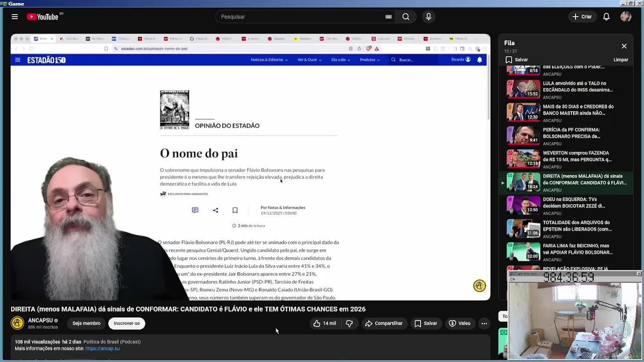
Task: Open the https://ancap.su link
Action: pos(103,348)
